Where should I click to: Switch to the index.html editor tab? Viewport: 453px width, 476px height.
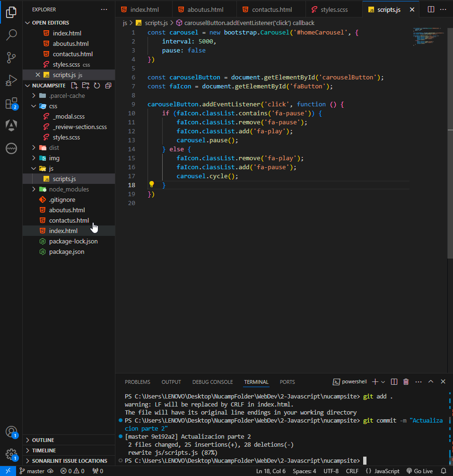pos(144,9)
